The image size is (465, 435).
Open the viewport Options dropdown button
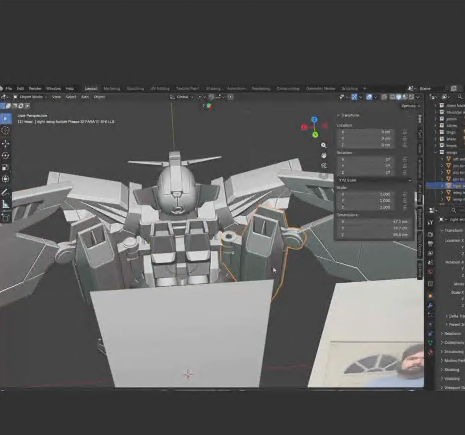[x=410, y=106]
